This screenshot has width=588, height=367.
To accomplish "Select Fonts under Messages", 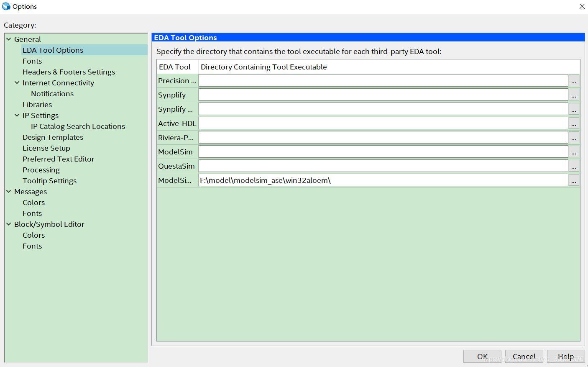I will click(32, 213).
